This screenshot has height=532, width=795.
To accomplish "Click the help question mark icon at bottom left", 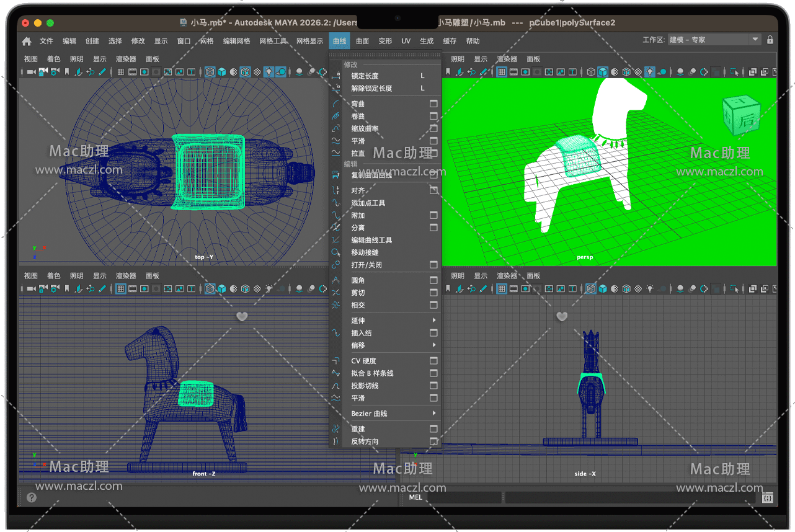I will pos(32,497).
